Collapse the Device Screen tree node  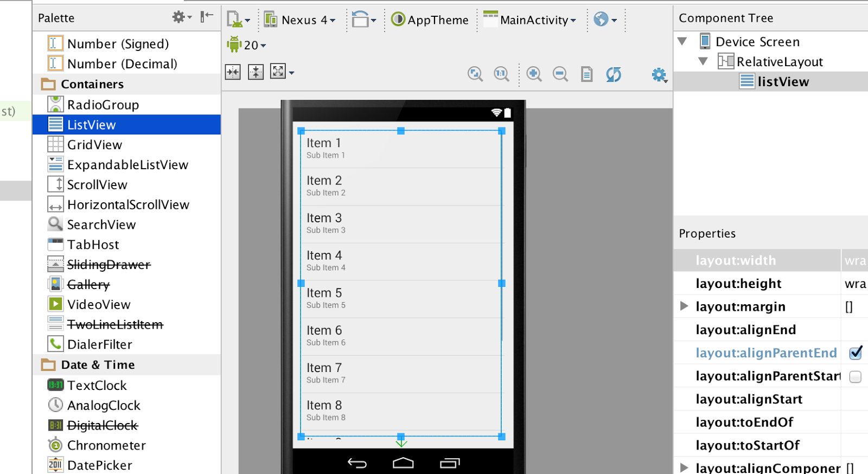click(682, 41)
